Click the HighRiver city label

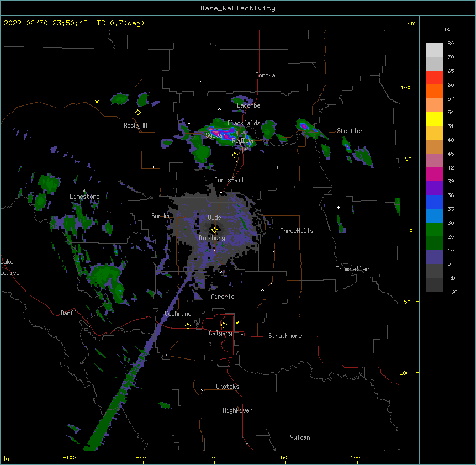click(x=237, y=410)
